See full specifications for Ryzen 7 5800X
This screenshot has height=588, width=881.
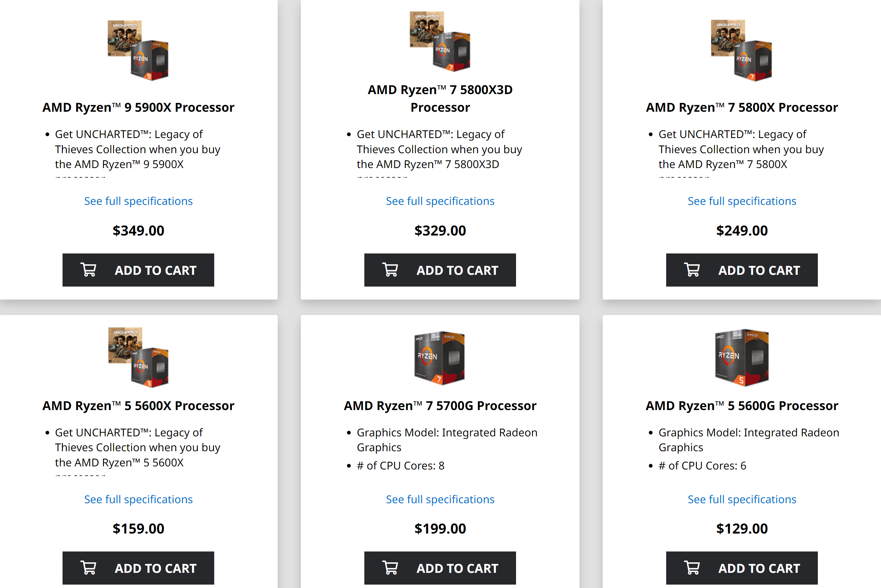[741, 201]
